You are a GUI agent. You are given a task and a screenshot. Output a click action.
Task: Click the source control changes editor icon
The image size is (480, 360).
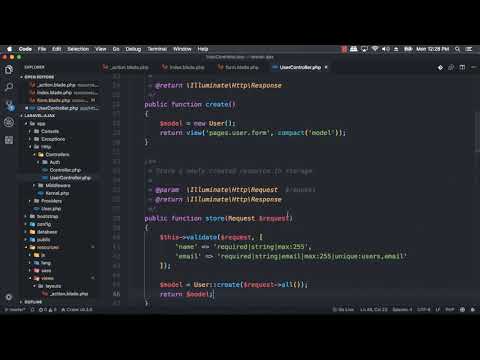pyautogui.click(x=440, y=68)
